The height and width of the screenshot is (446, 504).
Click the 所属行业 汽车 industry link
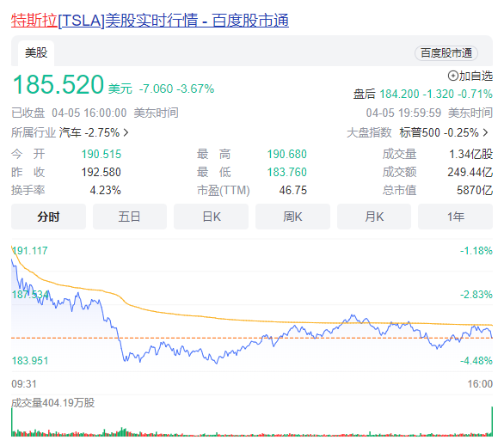(70, 132)
